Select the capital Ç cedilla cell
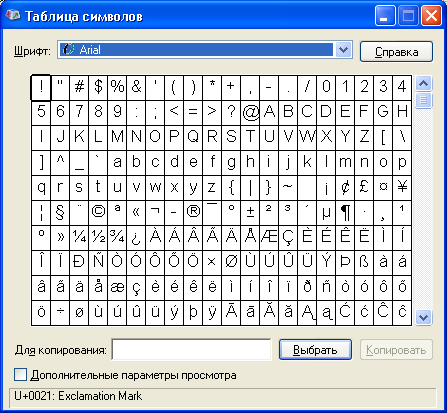Image resolution: width=447 pixels, height=413 pixels. 288,237
